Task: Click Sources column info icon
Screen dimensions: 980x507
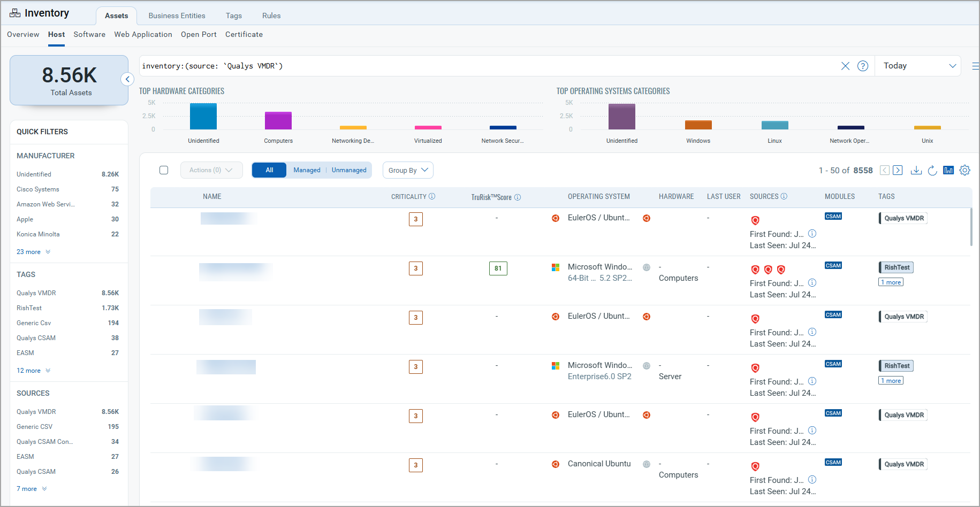Action: coord(784,196)
